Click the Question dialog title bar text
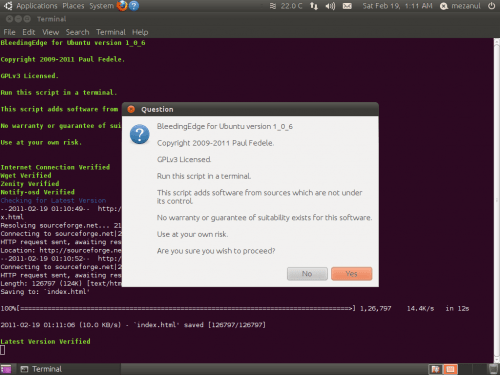 click(x=157, y=109)
